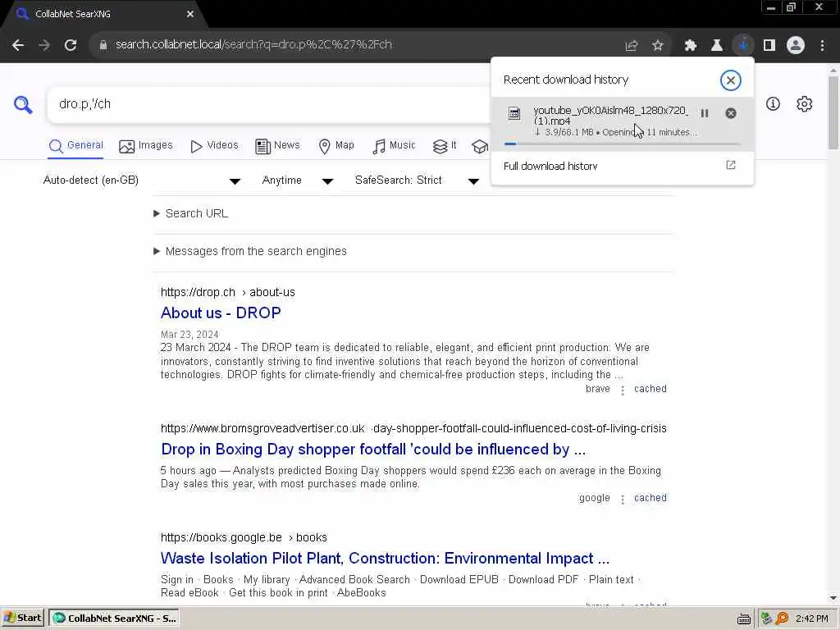Open the Extensions puzzle icon
Screen dimensions: 840x630
[691, 46]
